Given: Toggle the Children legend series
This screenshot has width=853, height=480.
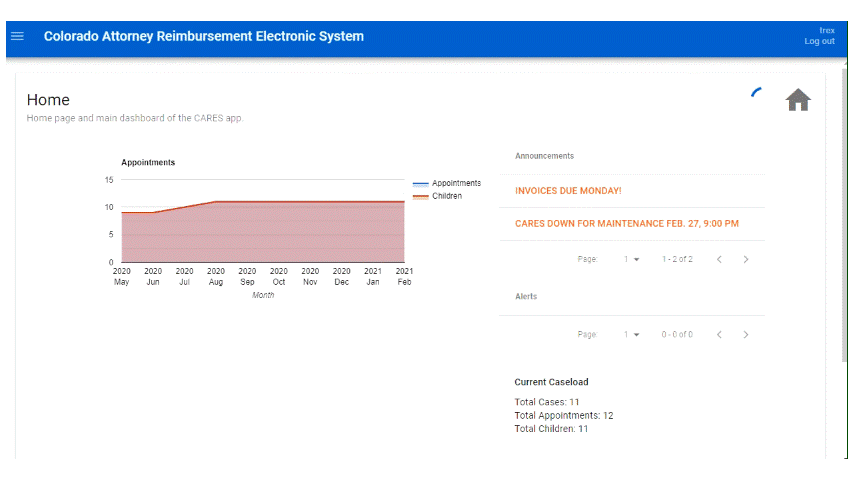Looking at the screenshot, I should (x=437, y=196).
